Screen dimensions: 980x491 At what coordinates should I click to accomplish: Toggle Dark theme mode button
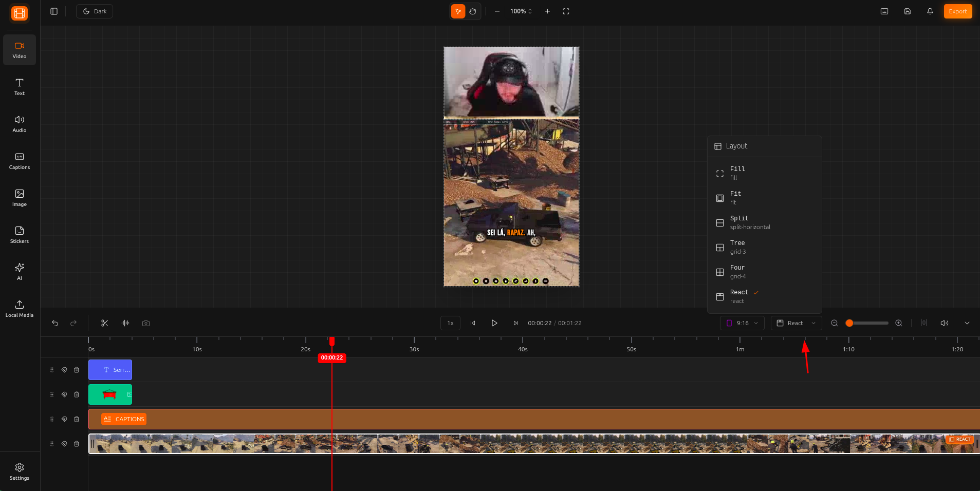[x=95, y=11]
